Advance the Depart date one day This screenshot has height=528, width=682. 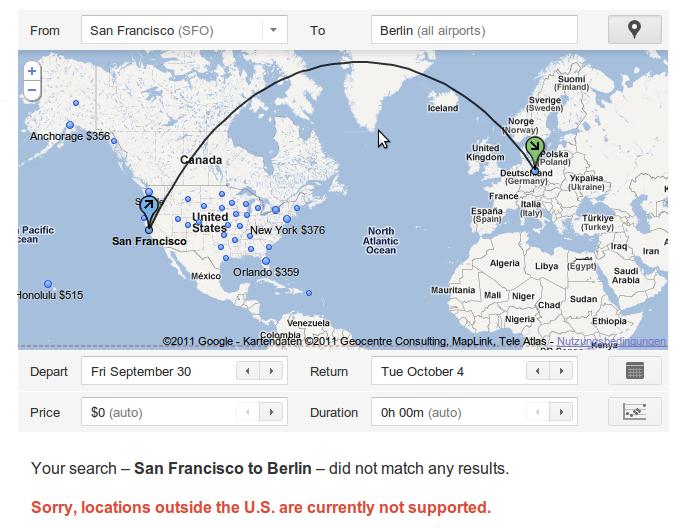pyautogui.click(x=271, y=371)
